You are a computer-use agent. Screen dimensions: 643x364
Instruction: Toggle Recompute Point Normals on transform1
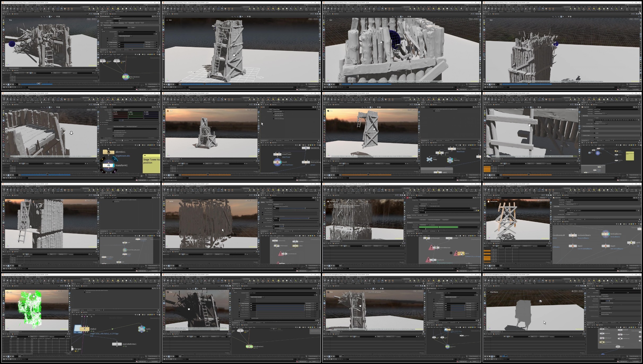[x=113, y=131]
